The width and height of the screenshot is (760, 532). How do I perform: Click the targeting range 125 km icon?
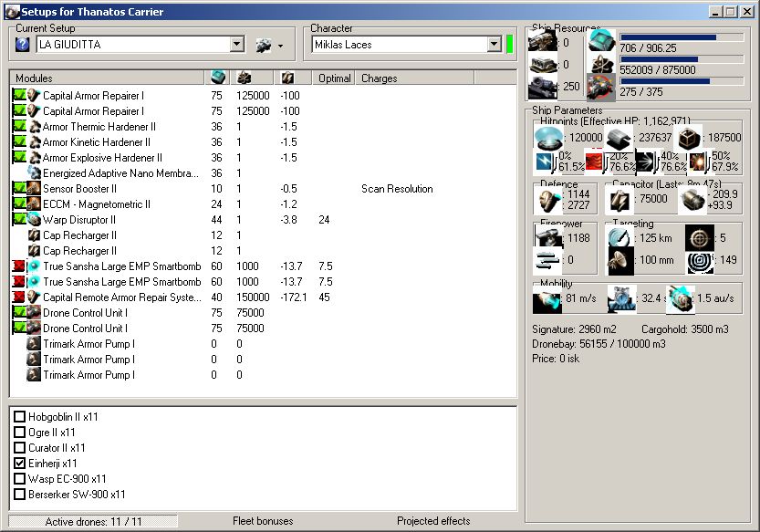coord(619,237)
